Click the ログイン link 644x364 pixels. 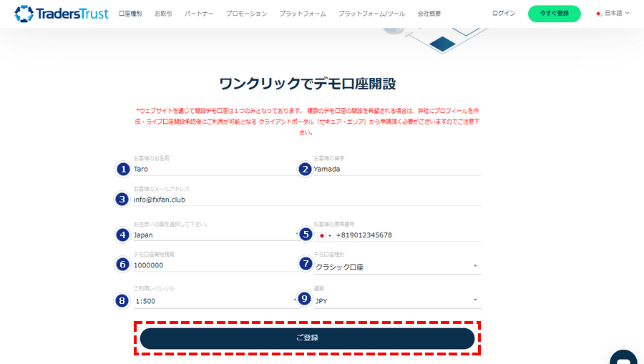[x=504, y=13]
